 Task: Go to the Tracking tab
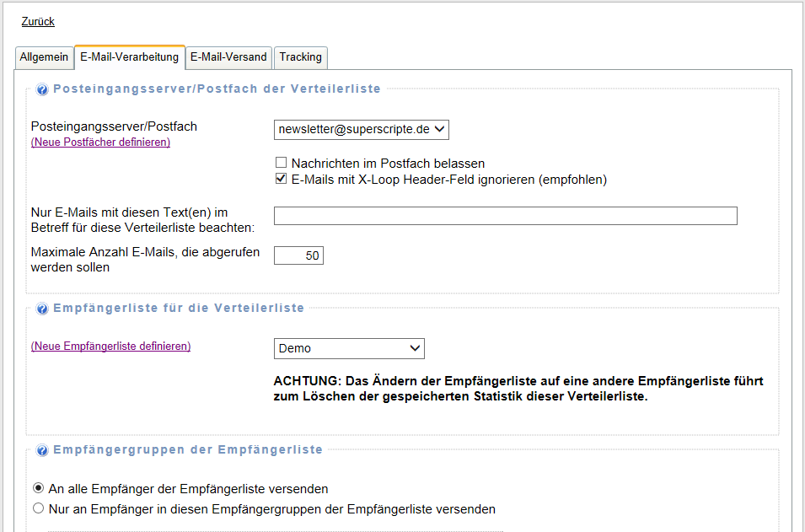click(301, 57)
